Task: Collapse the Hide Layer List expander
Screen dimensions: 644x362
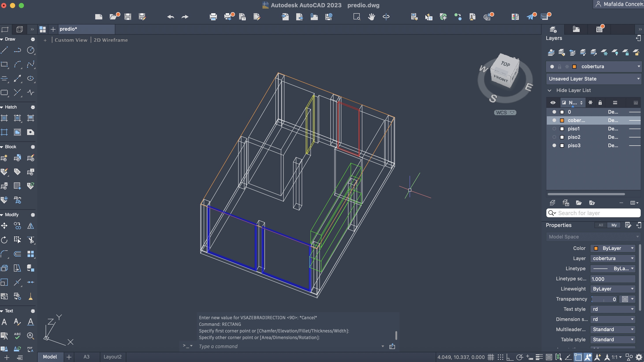Action: click(x=549, y=90)
